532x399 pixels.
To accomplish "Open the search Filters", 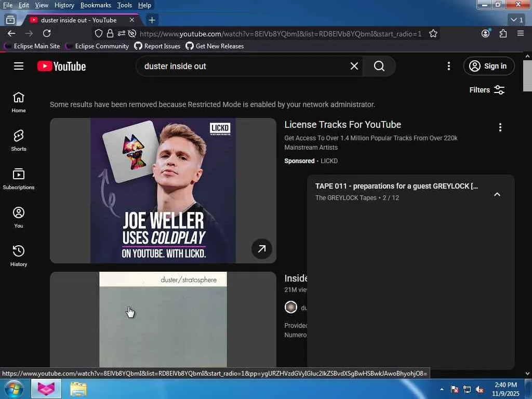I will (x=487, y=90).
